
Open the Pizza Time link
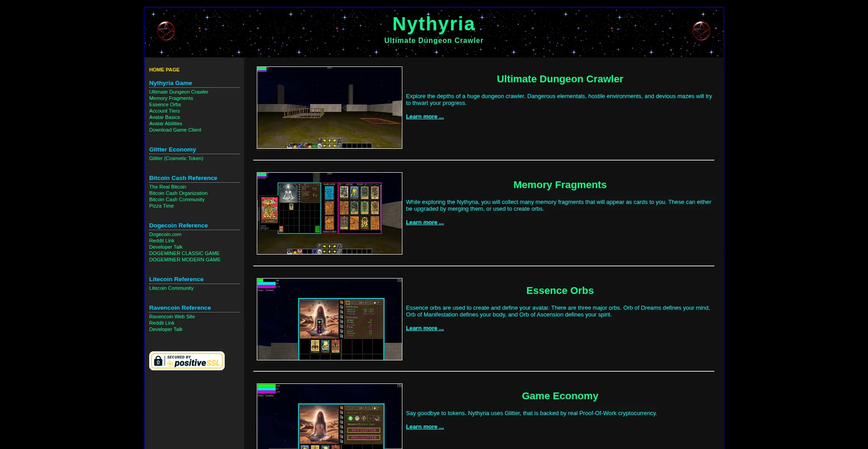pyautogui.click(x=161, y=206)
